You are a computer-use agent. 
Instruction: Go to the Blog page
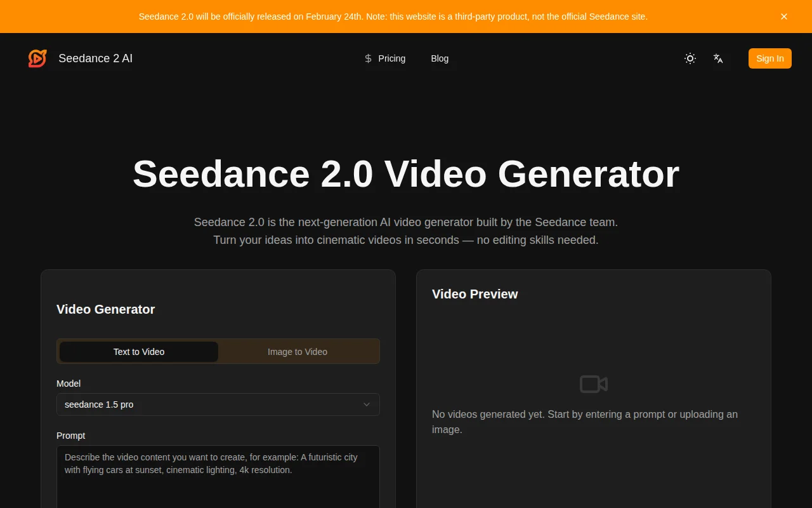(440, 58)
